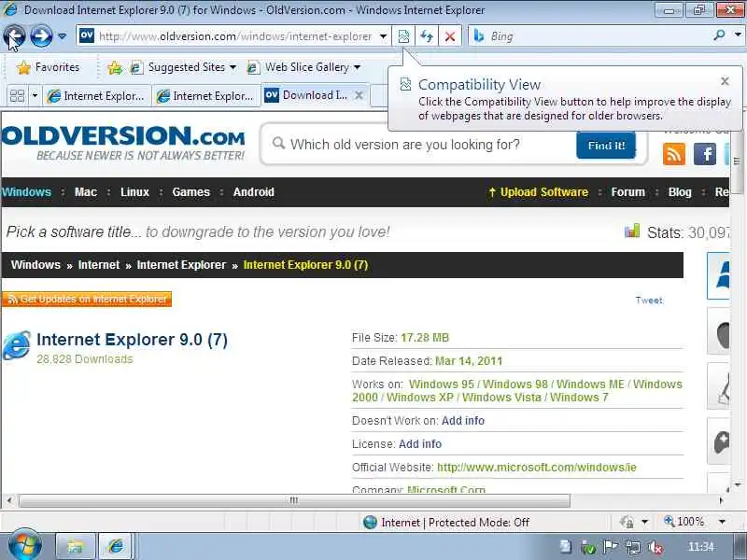The image size is (747, 560).
Task: Switch to the first Internet Explor... tab
Action: click(x=97, y=96)
